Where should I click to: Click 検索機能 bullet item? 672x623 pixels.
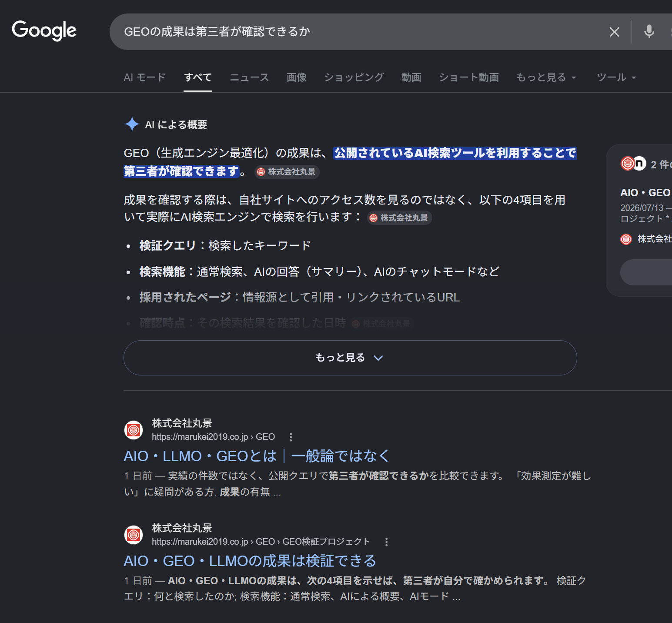tap(319, 271)
